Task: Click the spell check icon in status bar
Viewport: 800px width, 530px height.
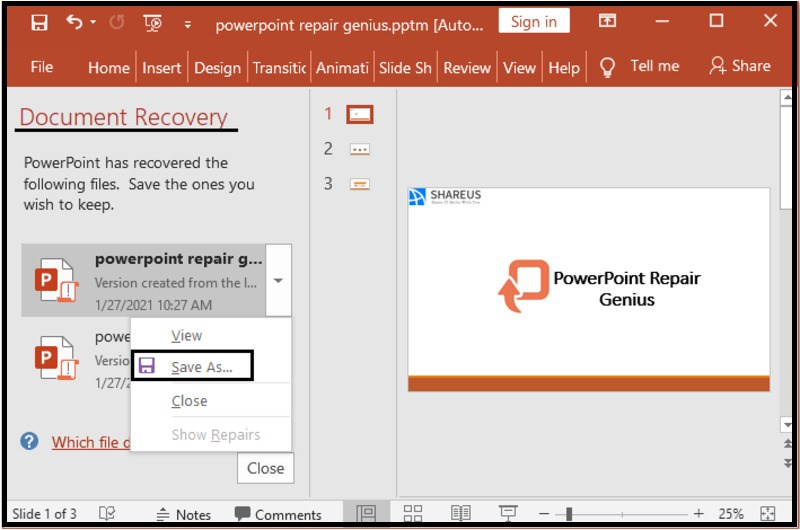Action: click(x=107, y=514)
